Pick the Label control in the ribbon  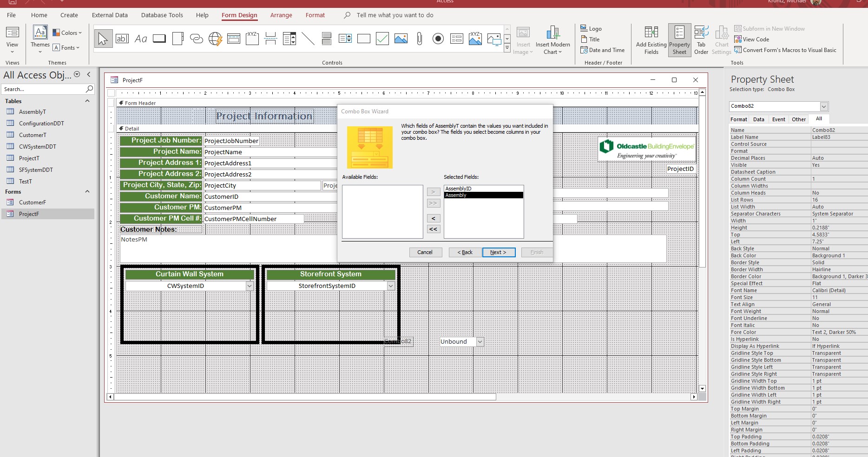click(x=141, y=39)
